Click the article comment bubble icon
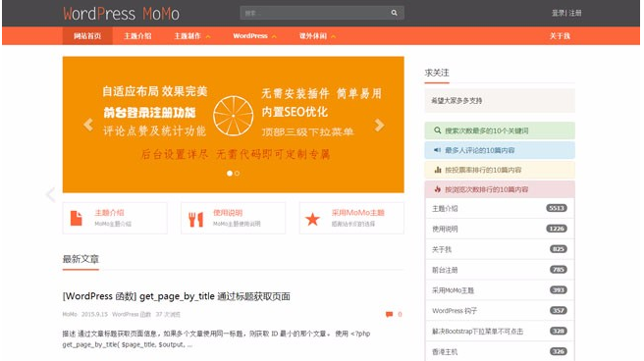 389,314
